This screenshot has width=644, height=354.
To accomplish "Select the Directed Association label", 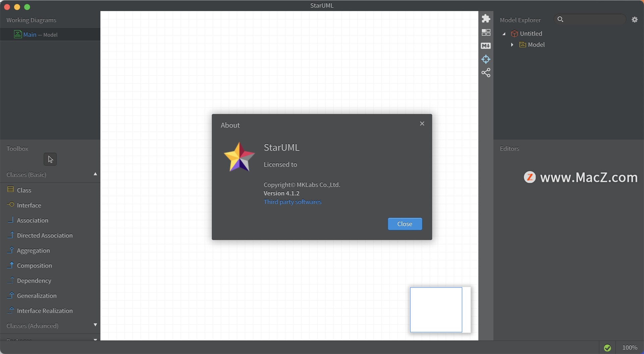I will click(x=45, y=236).
